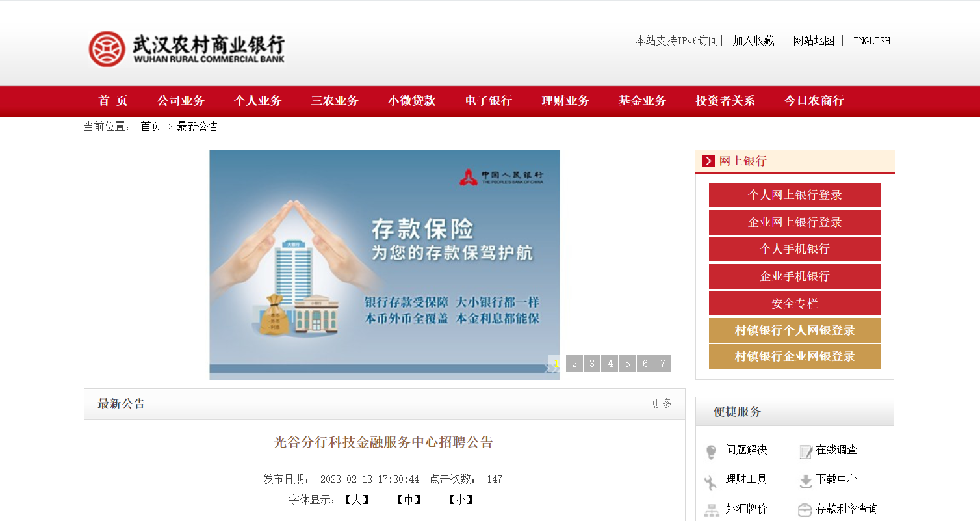
Task: Switch to the ENGLISH site version
Action: click(872, 40)
